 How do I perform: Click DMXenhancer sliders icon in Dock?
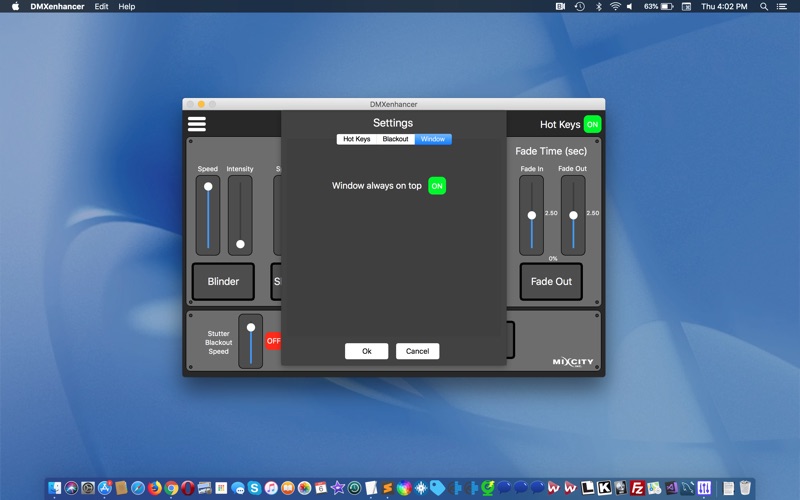click(x=704, y=488)
